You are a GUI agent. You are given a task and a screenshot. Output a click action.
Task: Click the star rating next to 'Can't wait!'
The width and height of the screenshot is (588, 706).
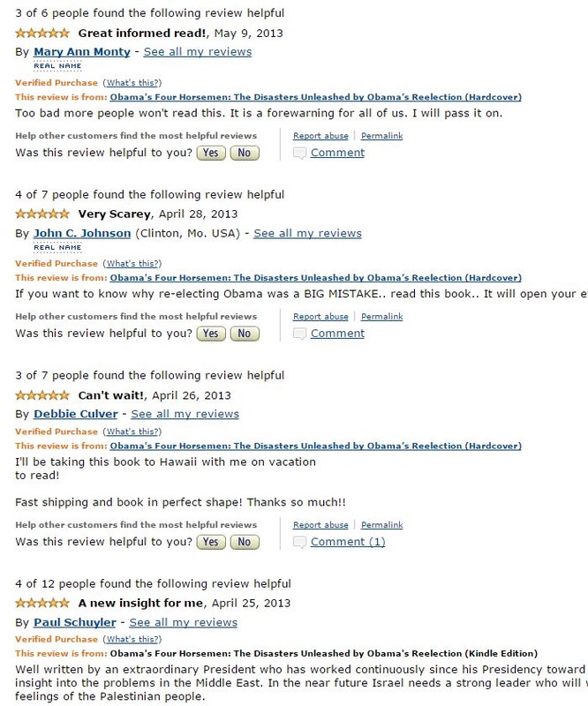tap(41, 394)
